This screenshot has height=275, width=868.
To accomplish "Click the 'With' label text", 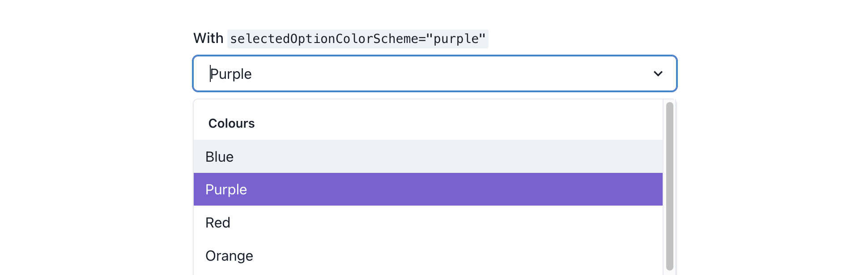I will [208, 38].
